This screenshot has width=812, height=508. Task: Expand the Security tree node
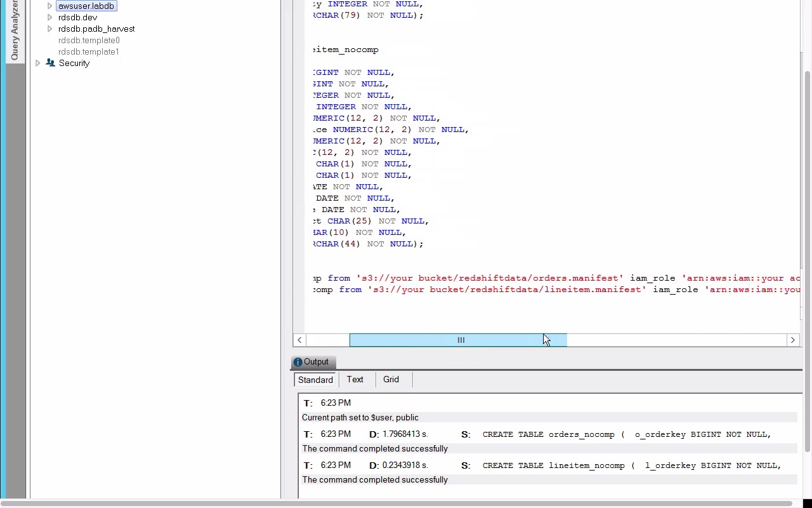pyautogui.click(x=38, y=63)
